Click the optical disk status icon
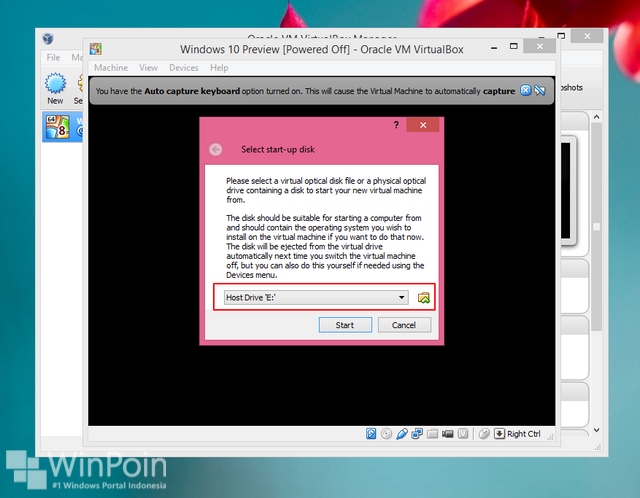Viewport: 640px width, 498px height. coord(386,434)
